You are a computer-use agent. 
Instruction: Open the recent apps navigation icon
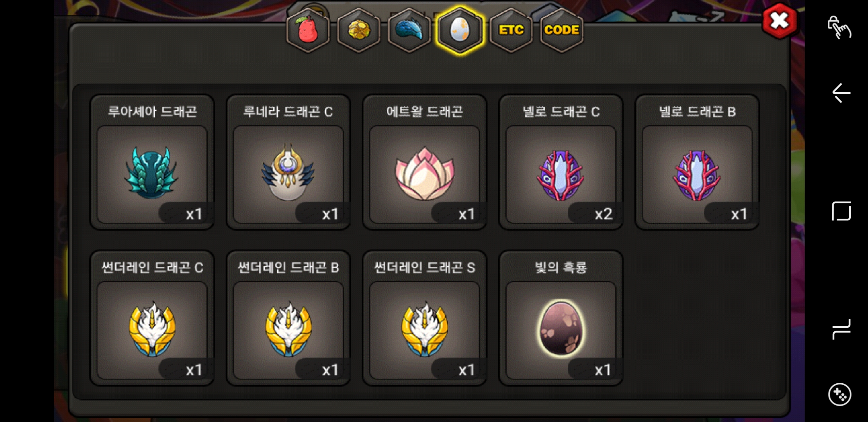click(841, 329)
